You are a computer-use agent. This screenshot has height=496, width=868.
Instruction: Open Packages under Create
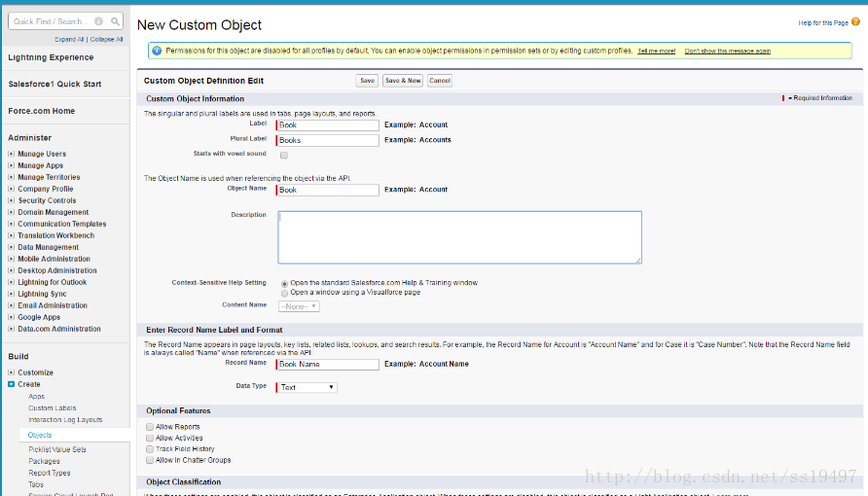(x=45, y=461)
